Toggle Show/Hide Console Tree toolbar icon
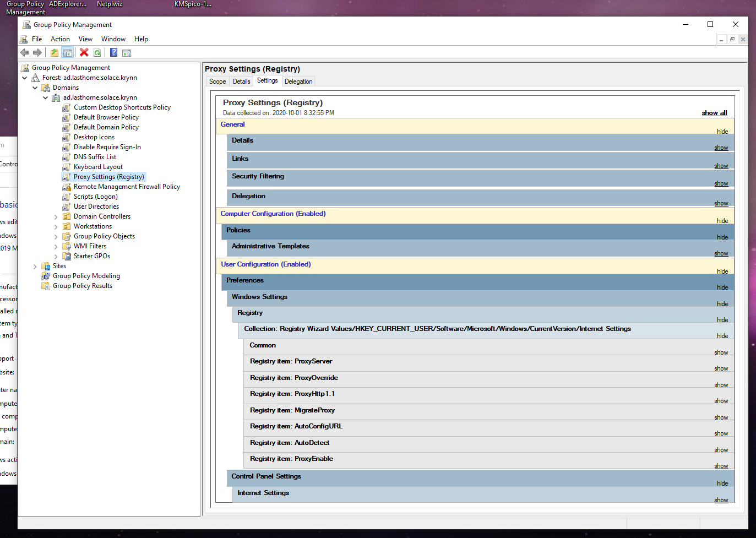756x538 pixels. (68, 52)
